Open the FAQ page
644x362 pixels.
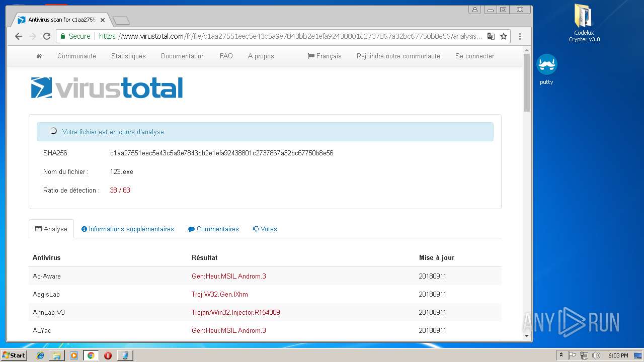point(226,56)
